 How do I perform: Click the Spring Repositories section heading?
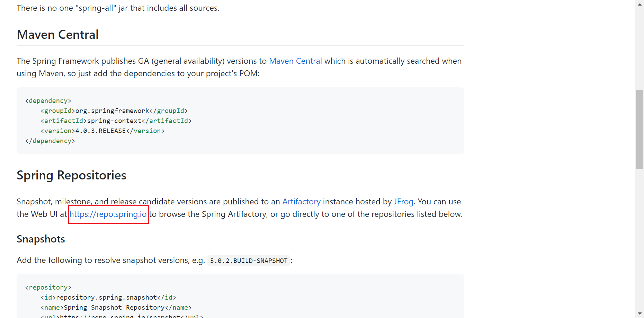[x=71, y=175]
